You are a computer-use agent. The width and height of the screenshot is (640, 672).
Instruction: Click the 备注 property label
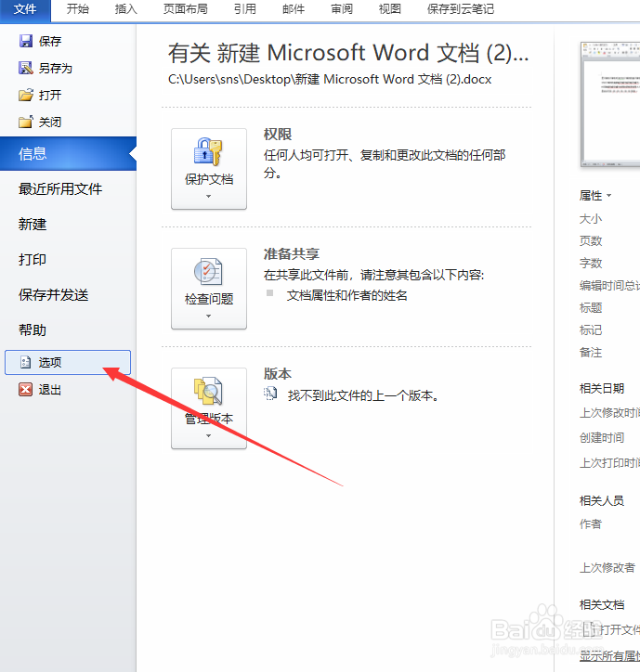(x=591, y=353)
